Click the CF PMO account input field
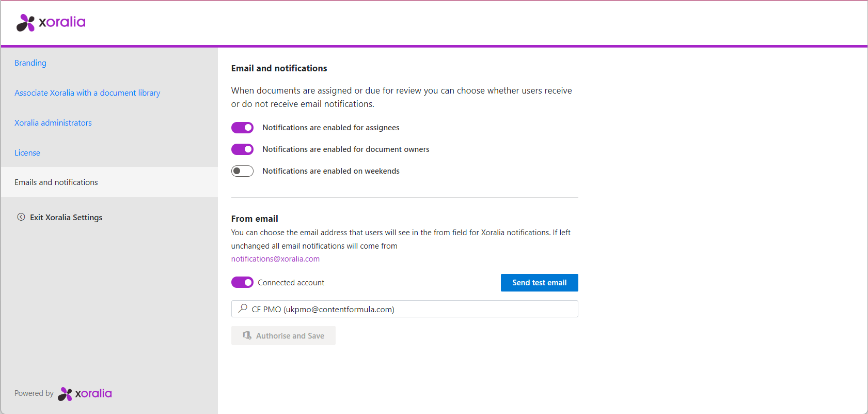This screenshot has height=414, width=868. pyautogui.click(x=404, y=309)
